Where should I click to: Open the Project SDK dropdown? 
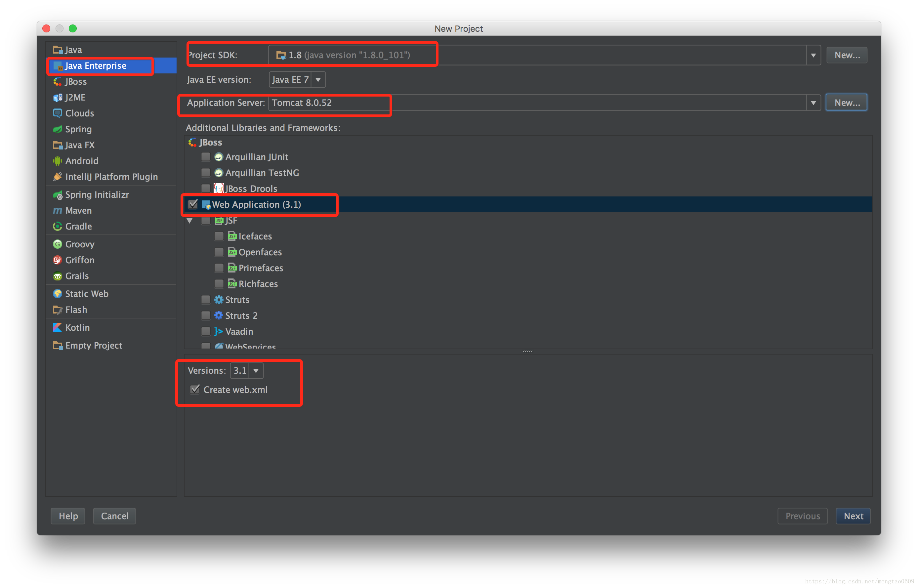814,55
